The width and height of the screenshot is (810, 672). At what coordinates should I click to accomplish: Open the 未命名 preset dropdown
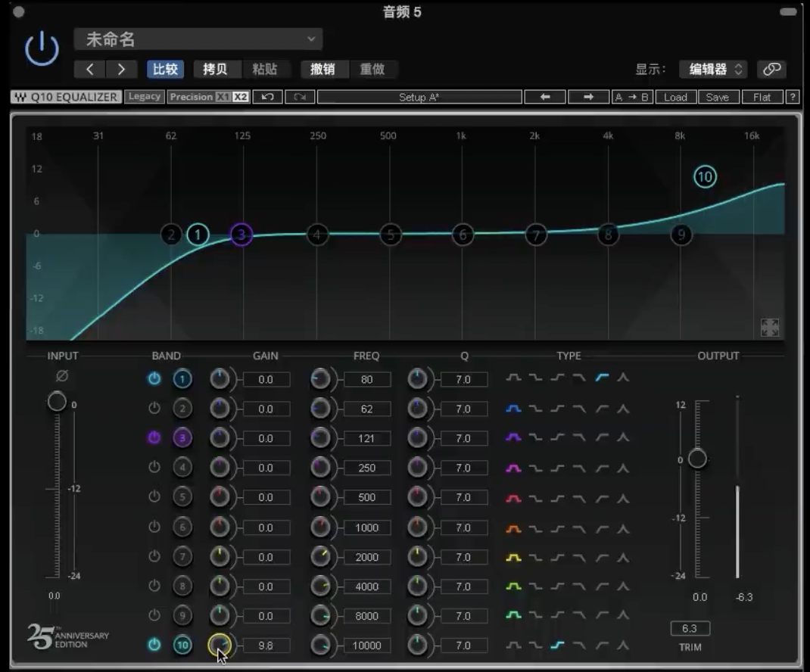coord(198,39)
